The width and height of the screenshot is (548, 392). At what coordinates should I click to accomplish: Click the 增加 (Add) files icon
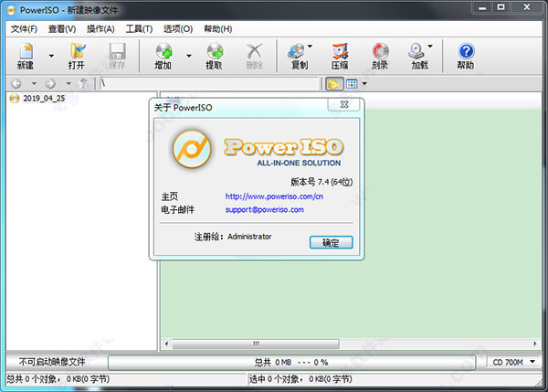coord(163,56)
